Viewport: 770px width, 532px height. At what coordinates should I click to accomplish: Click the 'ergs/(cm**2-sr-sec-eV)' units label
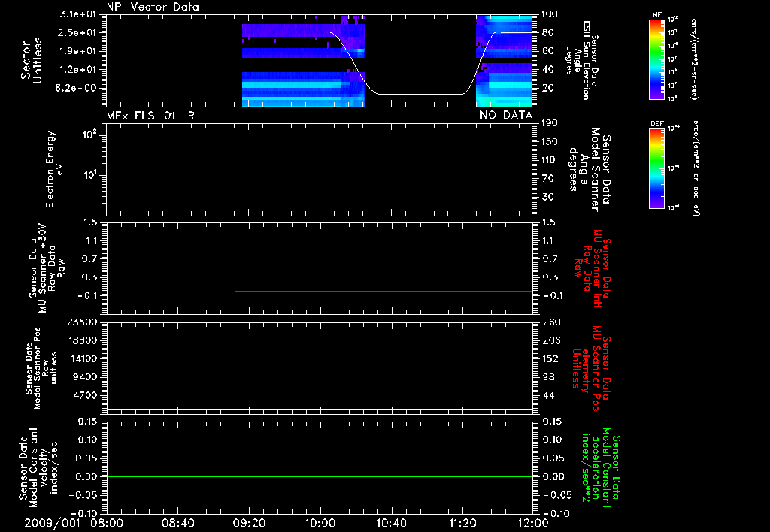(x=696, y=168)
